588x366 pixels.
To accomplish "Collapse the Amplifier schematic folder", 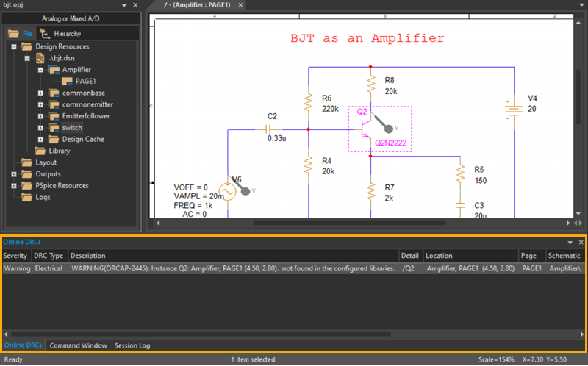I will 40,70.
